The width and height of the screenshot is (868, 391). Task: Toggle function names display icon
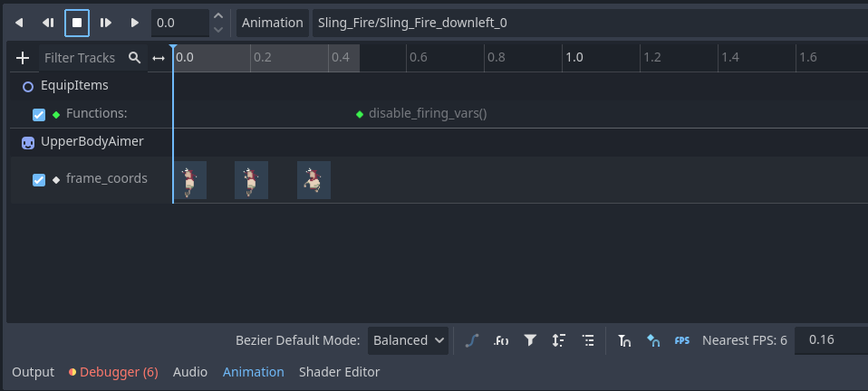[501, 340]
